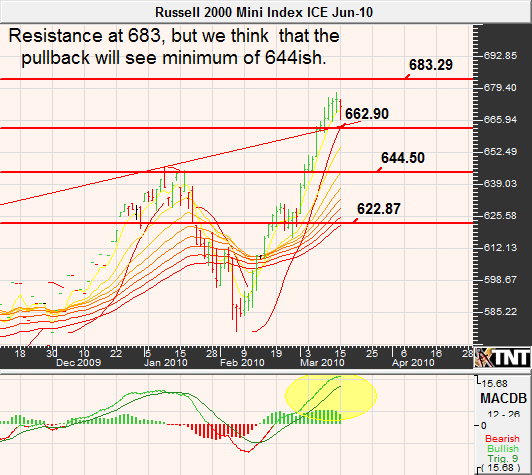Viewport: 532px width, 475px height.
Task: Click the Dec 2009 date axis label
Action: 78,363
